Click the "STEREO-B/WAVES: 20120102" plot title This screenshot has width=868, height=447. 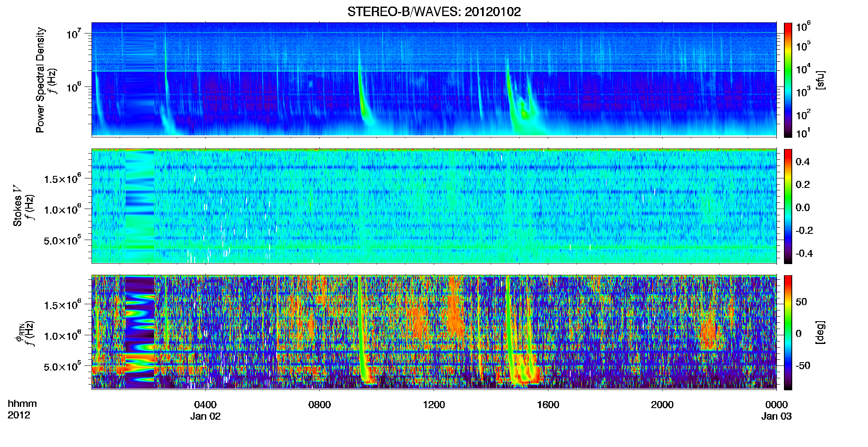click(x=434, y=12)
